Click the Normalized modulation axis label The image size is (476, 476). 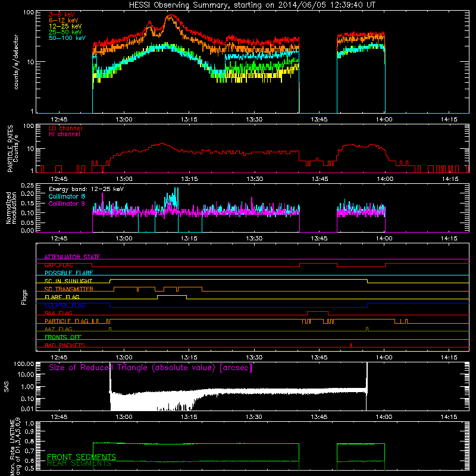click(x=11, y=208)
